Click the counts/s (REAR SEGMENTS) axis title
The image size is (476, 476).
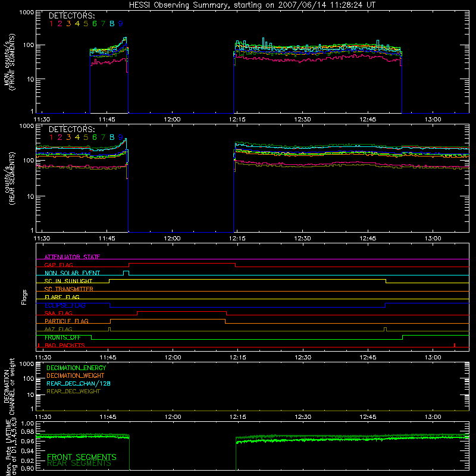tap(9, 178)
